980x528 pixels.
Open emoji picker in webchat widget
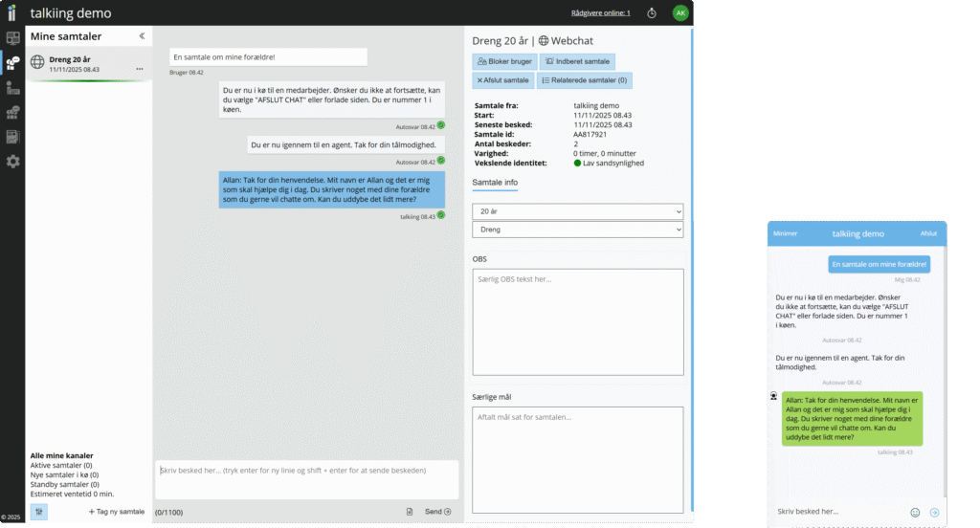[x=915, y=512]
